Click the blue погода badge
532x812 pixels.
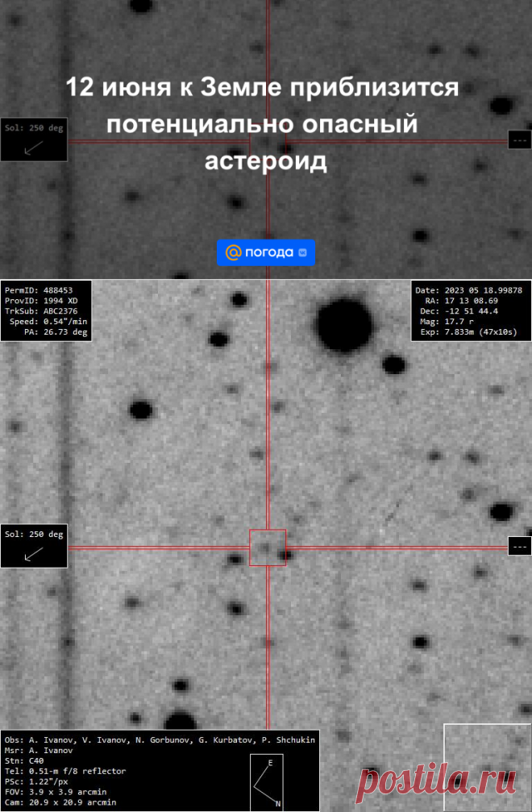(x=266, y=252)
